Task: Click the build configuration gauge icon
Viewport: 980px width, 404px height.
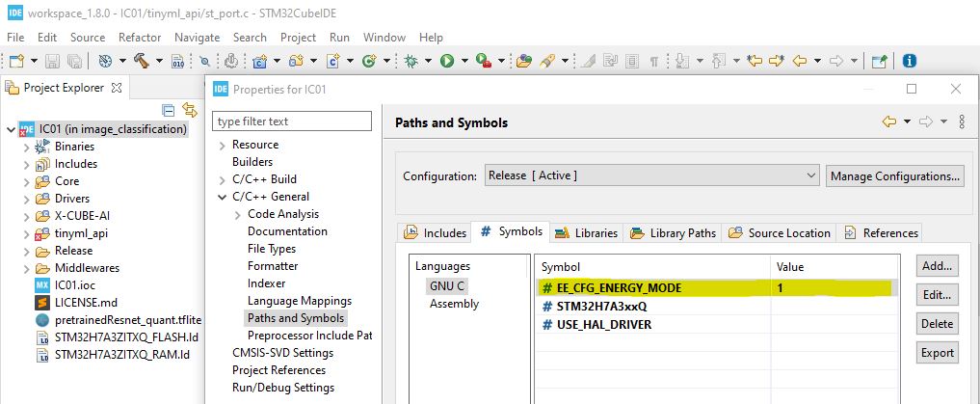Action: 105,61
